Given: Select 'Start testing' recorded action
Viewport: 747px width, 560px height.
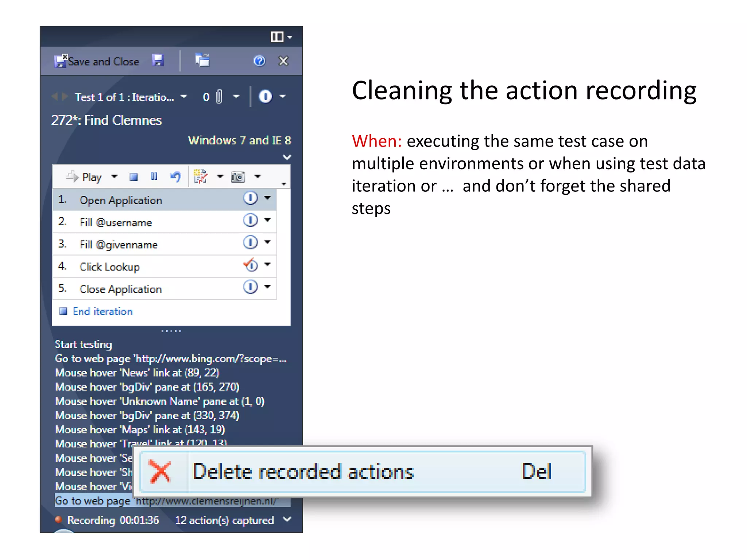Looking at the screenshot, I should (83, 344).
